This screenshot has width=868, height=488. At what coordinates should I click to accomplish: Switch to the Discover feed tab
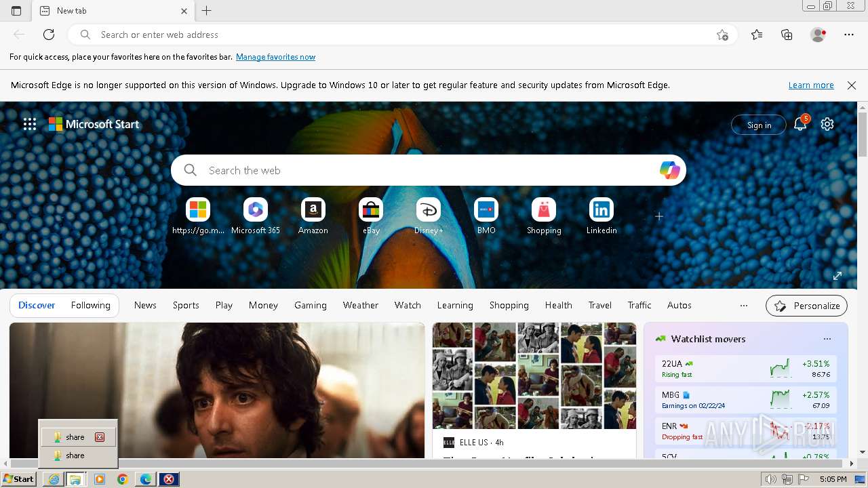(37, 306)
